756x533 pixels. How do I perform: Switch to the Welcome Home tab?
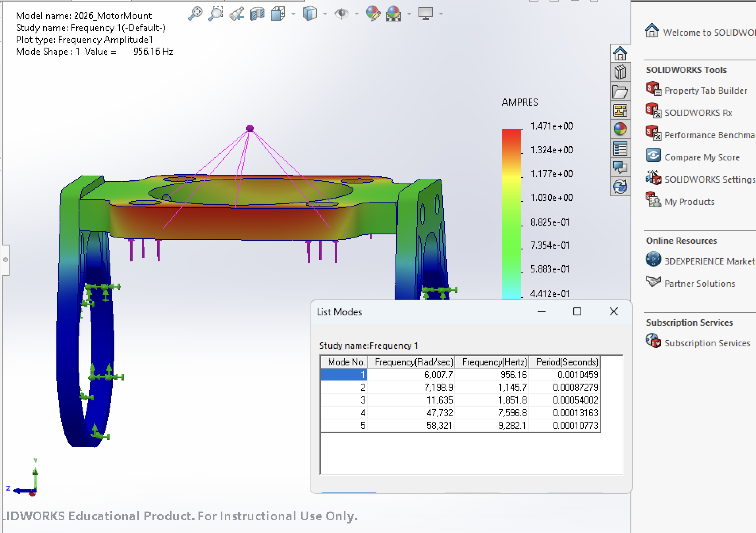click(621, 54)
